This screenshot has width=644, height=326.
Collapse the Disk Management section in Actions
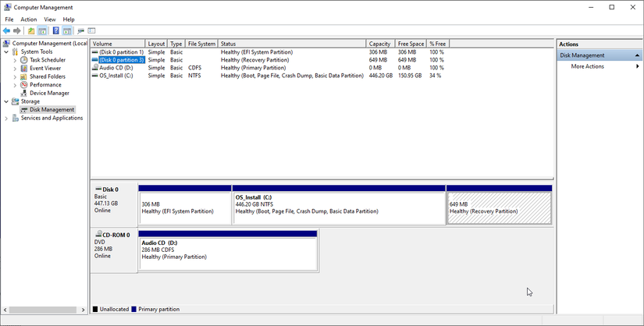point(636,55)
